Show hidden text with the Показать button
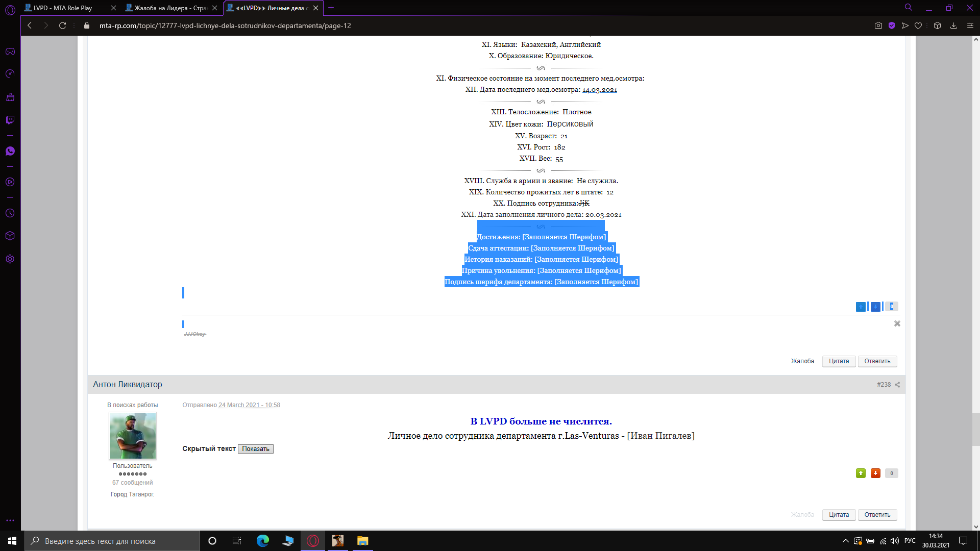 click(x=256, y=449)
